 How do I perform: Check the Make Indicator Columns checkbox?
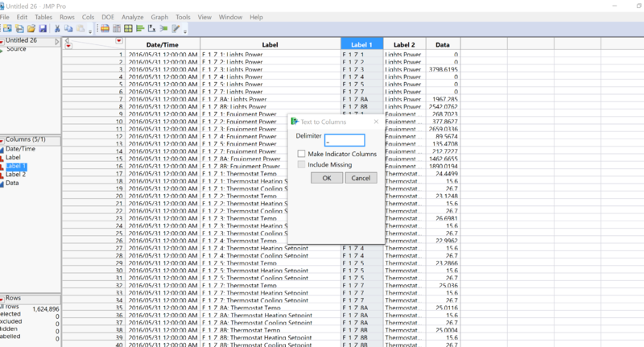pos(301,154)
